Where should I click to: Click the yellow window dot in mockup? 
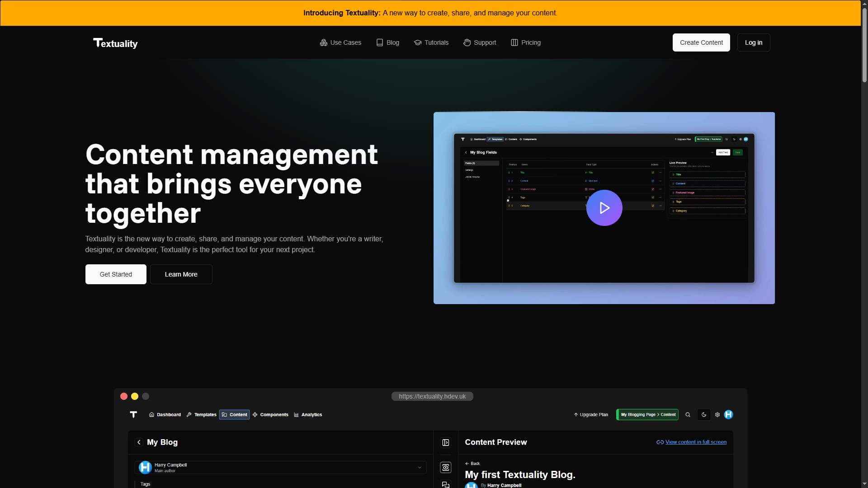135,396
